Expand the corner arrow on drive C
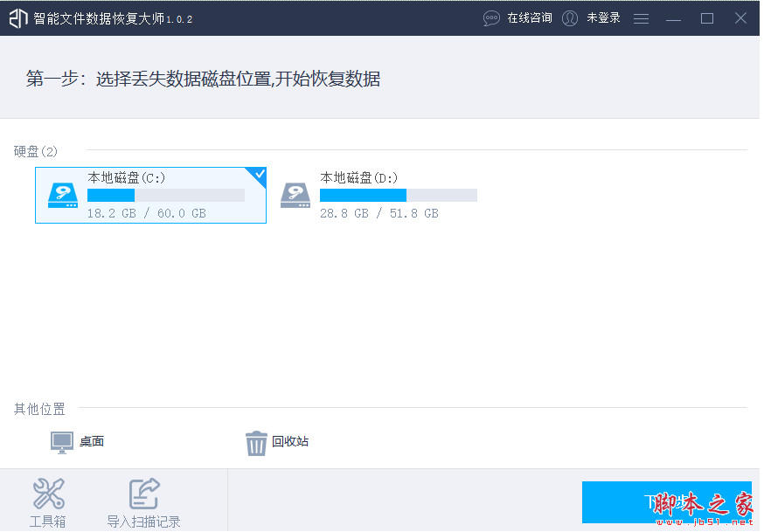The image size is (764, 532). click(259, 174)
